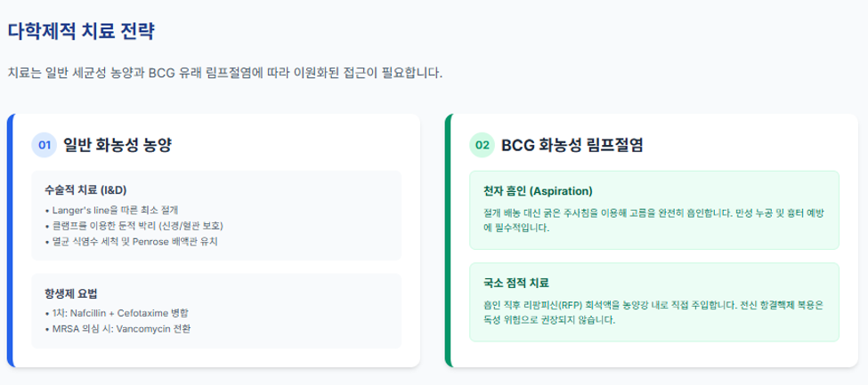The image size is (868, 385).
Task: Click the green accent bar of card 02
Action: click(x=449, y=241)
